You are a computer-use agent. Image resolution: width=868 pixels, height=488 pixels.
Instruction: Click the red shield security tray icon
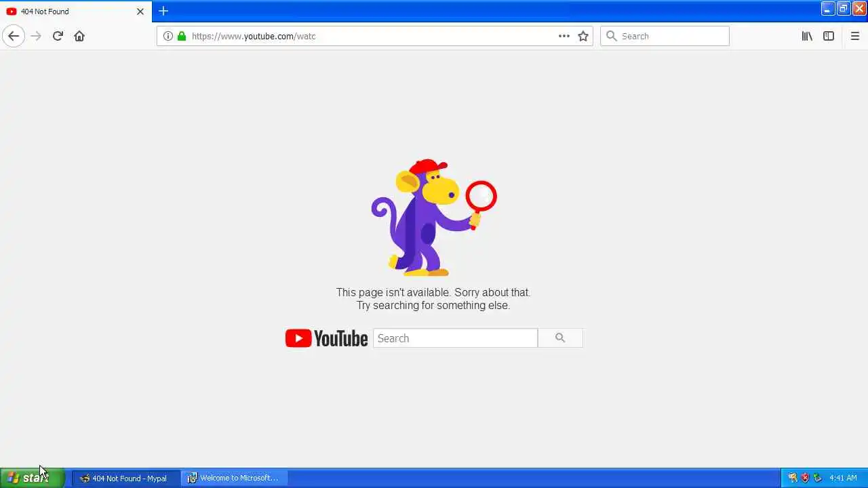[x=805, y=478]
